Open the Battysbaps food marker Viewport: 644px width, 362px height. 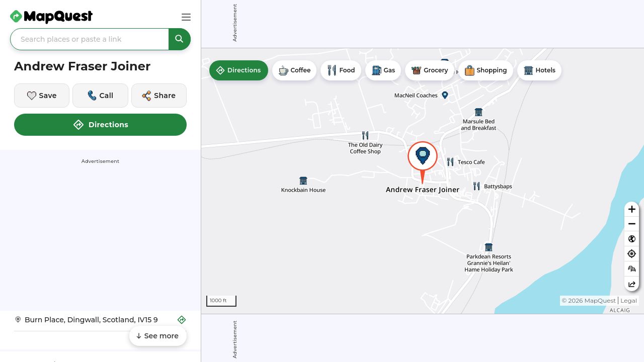coord(476,186)
